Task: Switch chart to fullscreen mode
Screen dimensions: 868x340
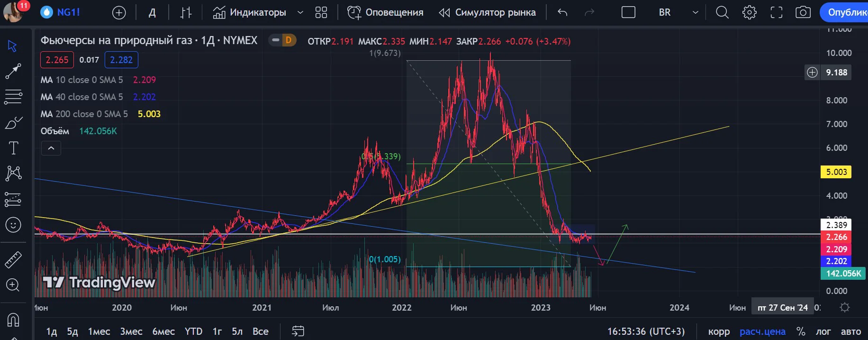Action: (x=777, y=13)
